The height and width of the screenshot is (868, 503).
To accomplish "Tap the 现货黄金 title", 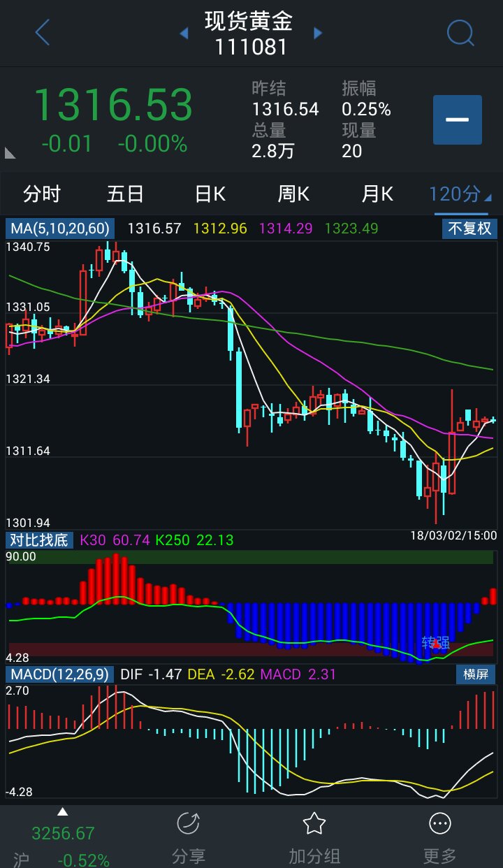I will click(x=249, y=21).
